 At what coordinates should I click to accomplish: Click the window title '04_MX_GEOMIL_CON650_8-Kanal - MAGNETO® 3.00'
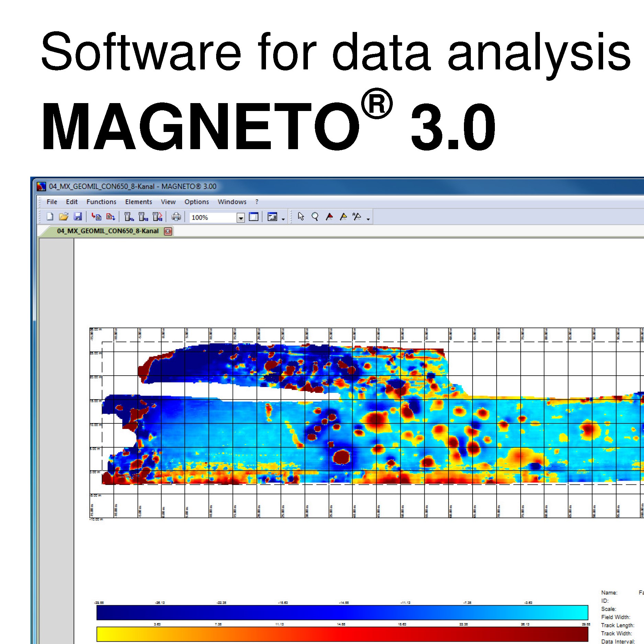point(133,186)
